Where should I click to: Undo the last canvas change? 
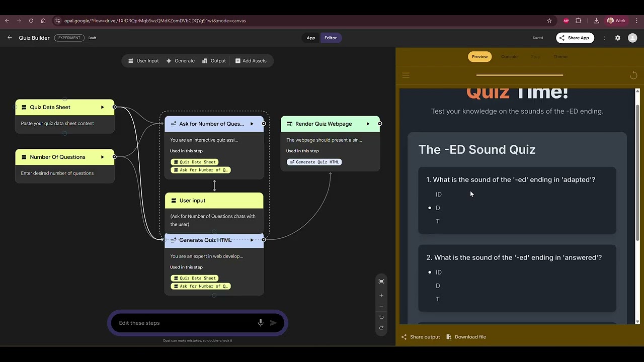[381, 317]
